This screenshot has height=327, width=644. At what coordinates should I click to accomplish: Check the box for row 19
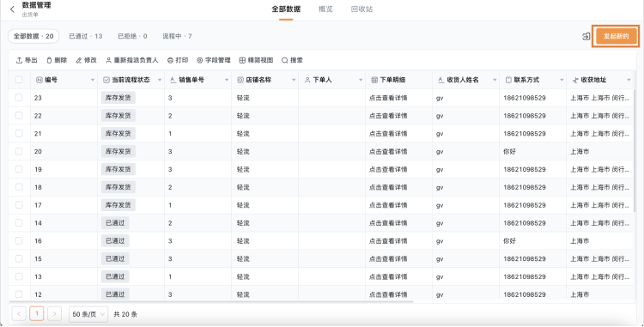19,169
